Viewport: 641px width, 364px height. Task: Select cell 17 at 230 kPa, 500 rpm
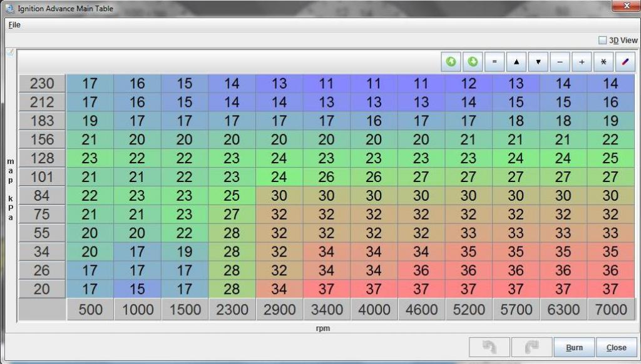[90, 83]
